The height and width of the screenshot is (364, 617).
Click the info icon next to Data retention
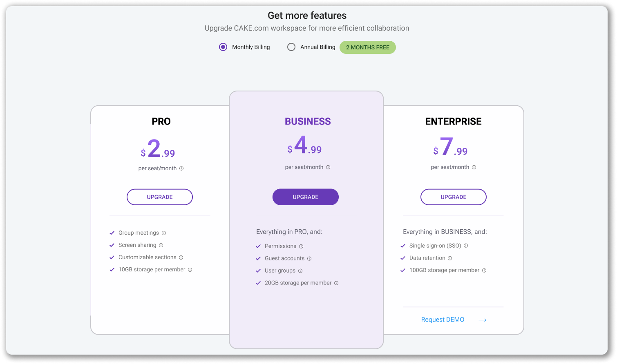[450, 258]
